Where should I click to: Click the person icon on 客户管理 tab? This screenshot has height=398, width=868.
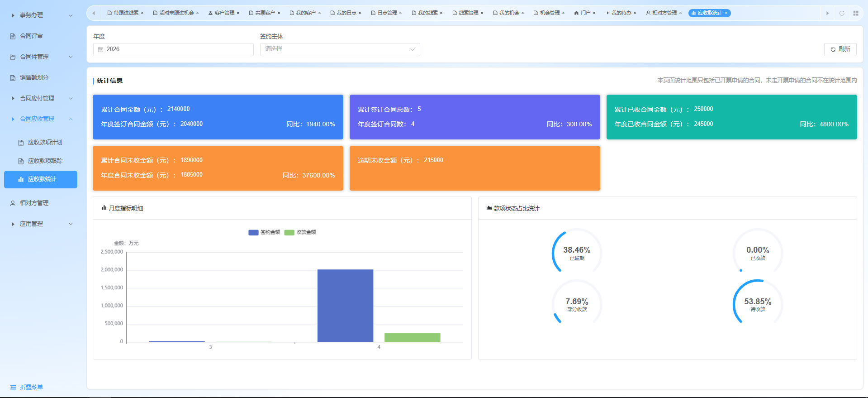coord(210,13)
